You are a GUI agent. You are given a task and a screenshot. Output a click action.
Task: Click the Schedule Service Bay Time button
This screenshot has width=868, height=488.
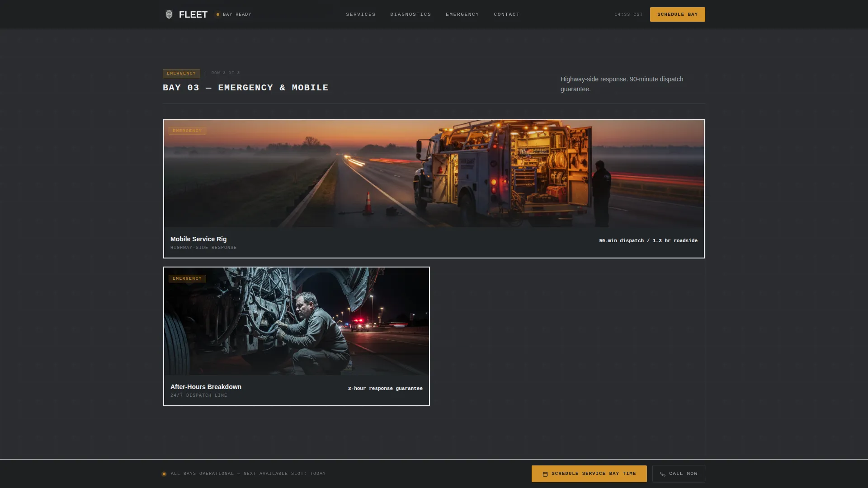(589, 474)
